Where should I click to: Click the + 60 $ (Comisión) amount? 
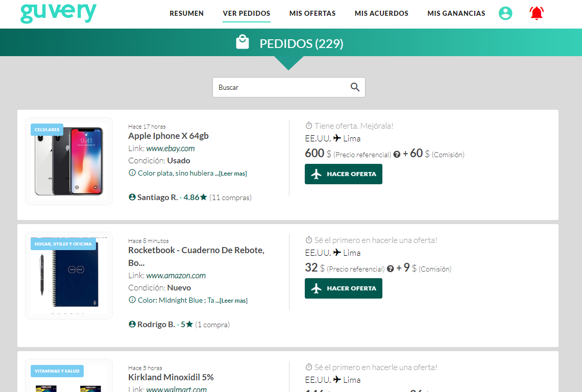(x=433, y=153)
